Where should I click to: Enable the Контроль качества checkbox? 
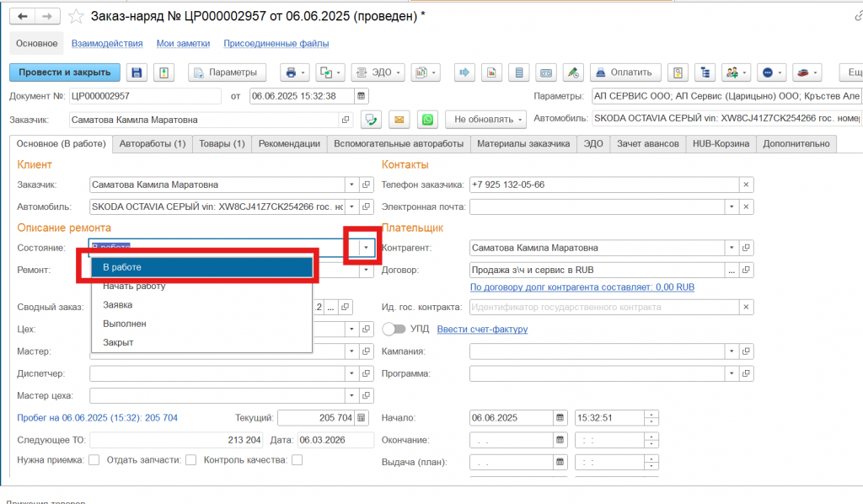click(x=297, y=460)
